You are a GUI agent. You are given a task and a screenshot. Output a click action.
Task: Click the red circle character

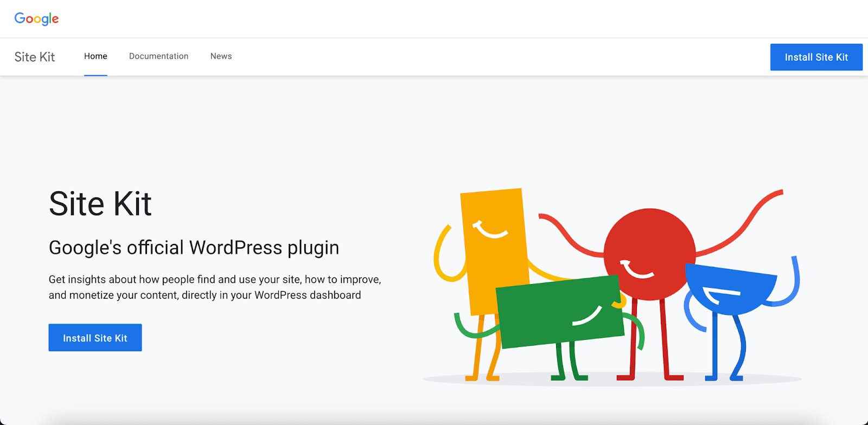point(649,254)
